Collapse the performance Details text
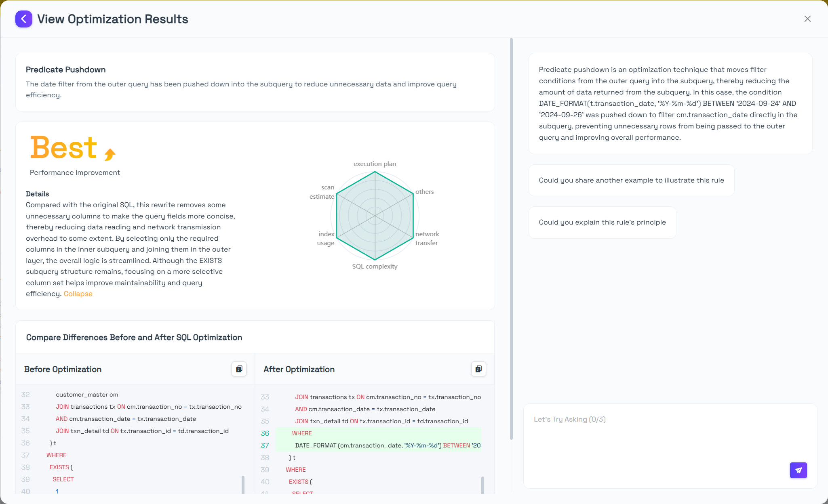This screenshot has width=828, height=504. (78, 294)
